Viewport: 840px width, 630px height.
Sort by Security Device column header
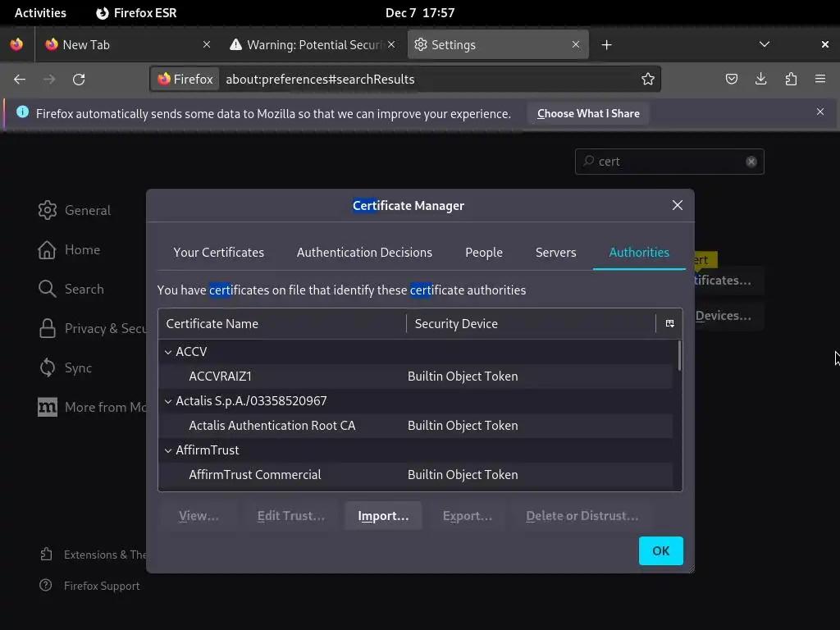coord(532,323)
